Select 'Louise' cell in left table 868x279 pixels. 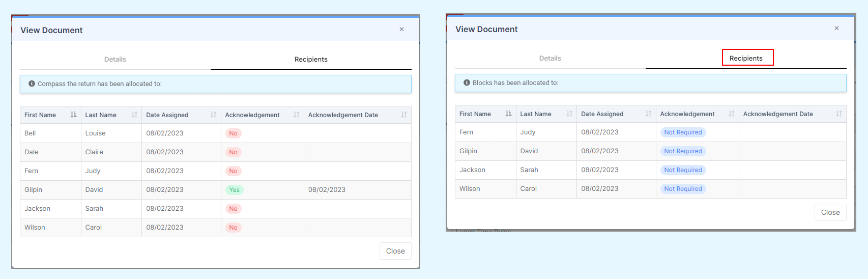[111, 133]
